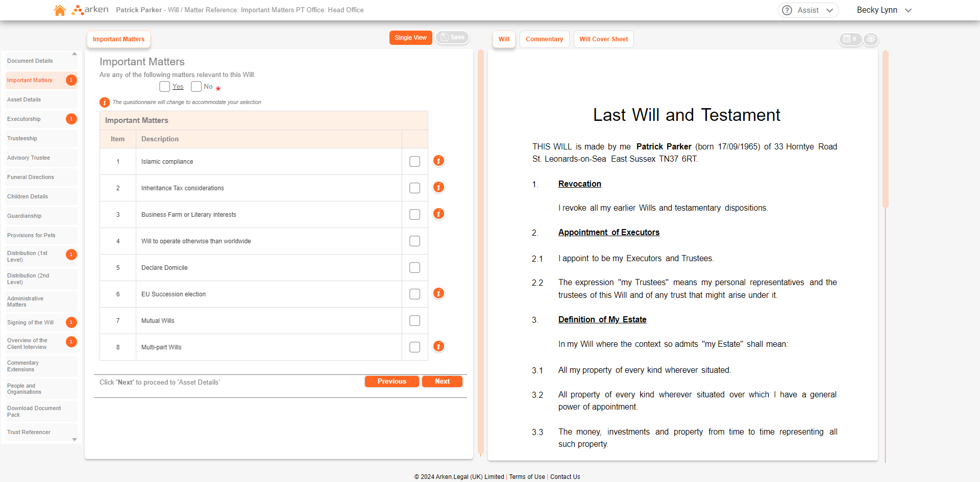Click the document preview vertical scrollbar thumb

coord(886,129)
